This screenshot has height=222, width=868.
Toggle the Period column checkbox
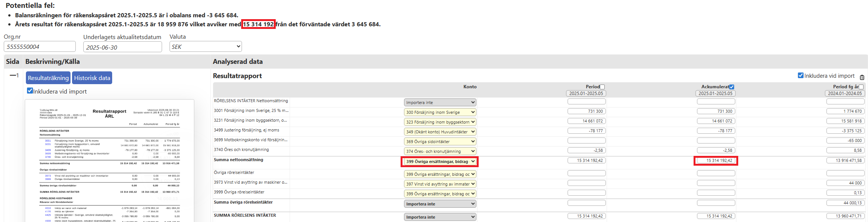602,87
